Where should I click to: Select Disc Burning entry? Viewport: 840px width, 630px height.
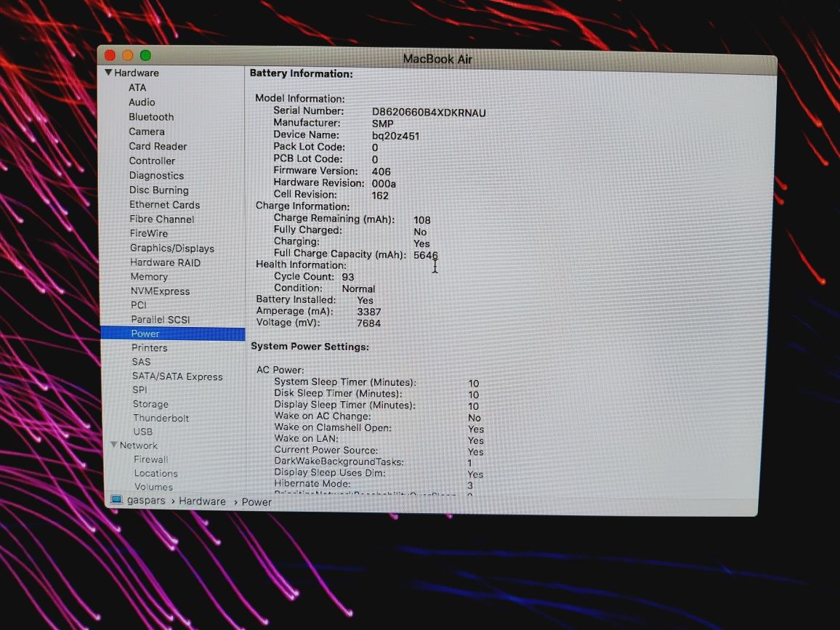(159, 190)
